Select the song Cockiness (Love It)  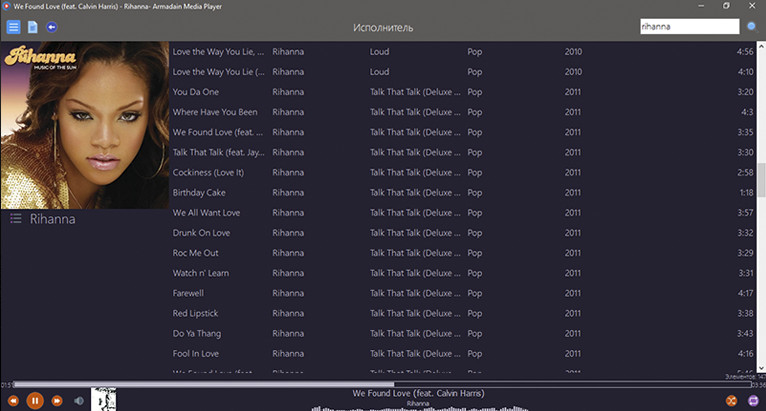point(208,173)
